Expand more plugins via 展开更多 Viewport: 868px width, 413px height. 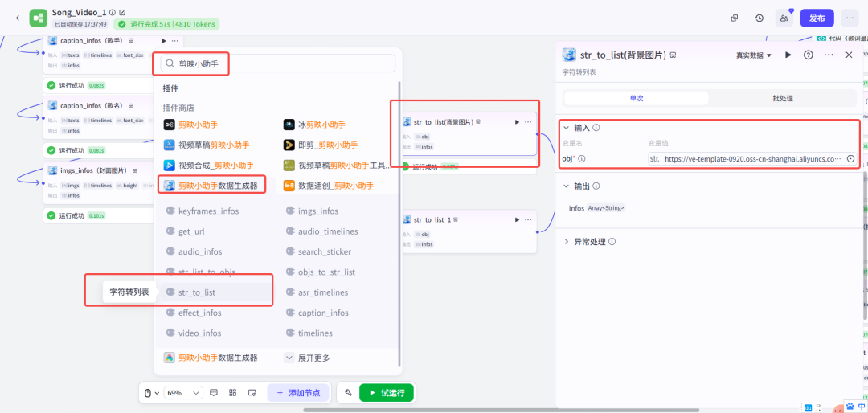click(x=307, y=358)
